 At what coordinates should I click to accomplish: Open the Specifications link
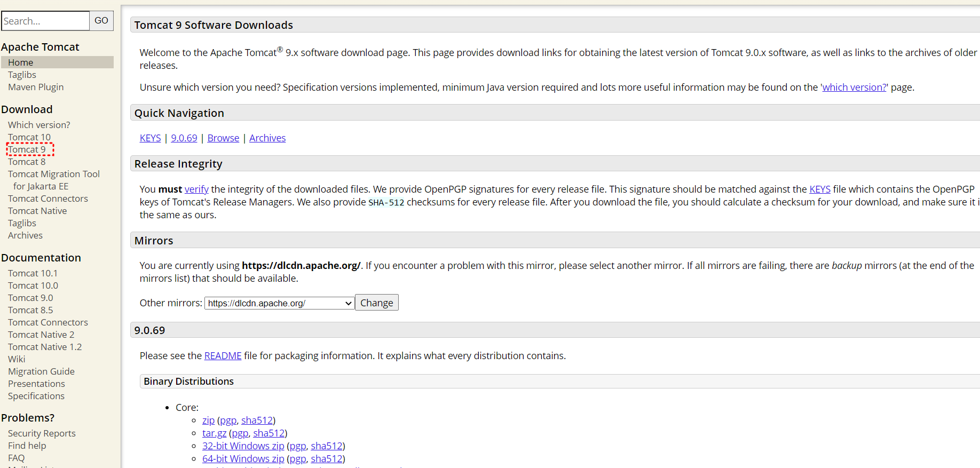pos(36,396)
